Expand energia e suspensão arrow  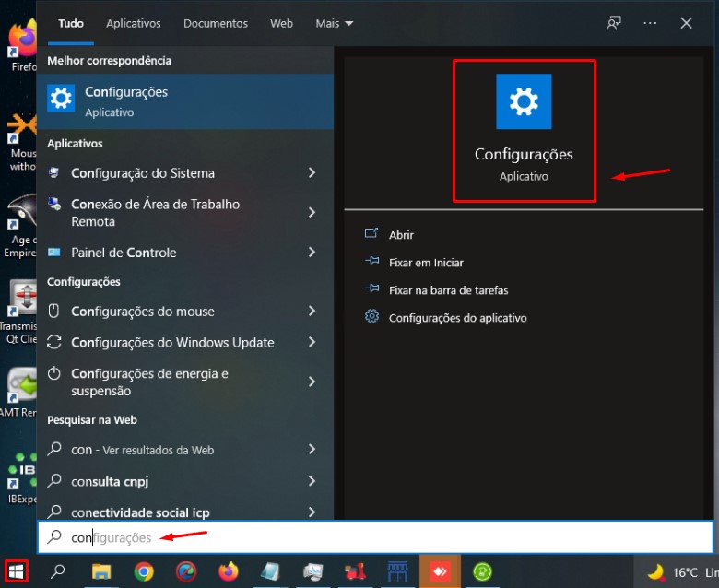click(x=312, y=382)
